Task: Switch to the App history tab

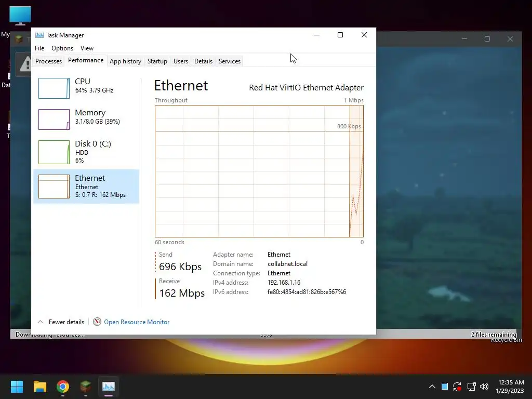Action: pyautogui.click(x=125, y=61)
